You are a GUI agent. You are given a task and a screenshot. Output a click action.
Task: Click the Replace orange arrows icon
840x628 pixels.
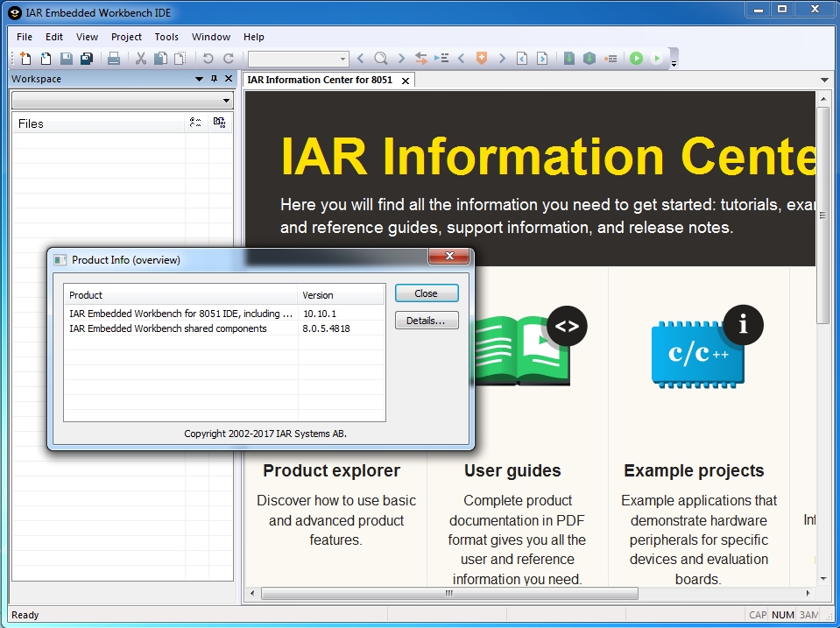421,59
